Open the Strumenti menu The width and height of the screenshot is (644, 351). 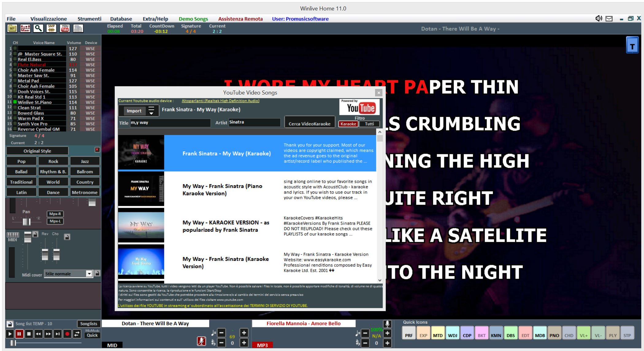pos(89,19)
